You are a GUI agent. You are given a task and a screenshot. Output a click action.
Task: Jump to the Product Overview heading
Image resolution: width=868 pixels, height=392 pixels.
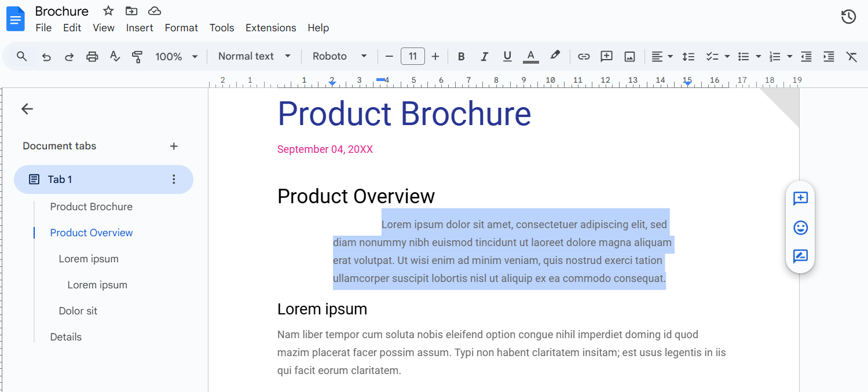click(91, 232)
